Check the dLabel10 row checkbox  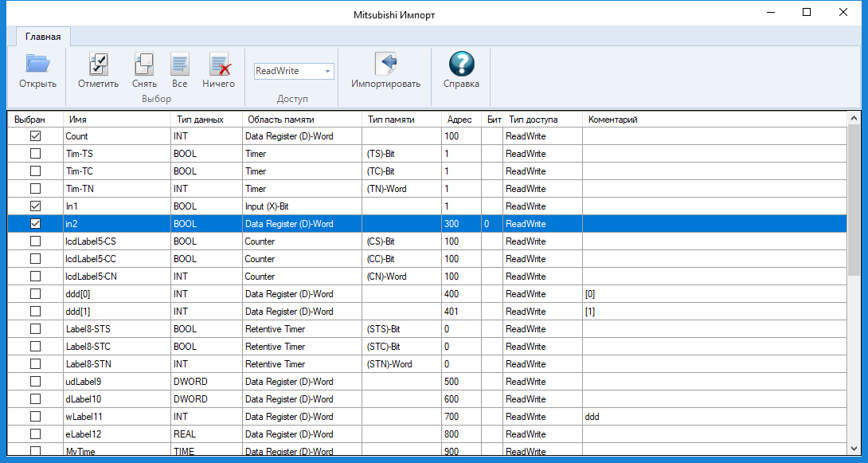pyautogui.click(x=35, y=398)
